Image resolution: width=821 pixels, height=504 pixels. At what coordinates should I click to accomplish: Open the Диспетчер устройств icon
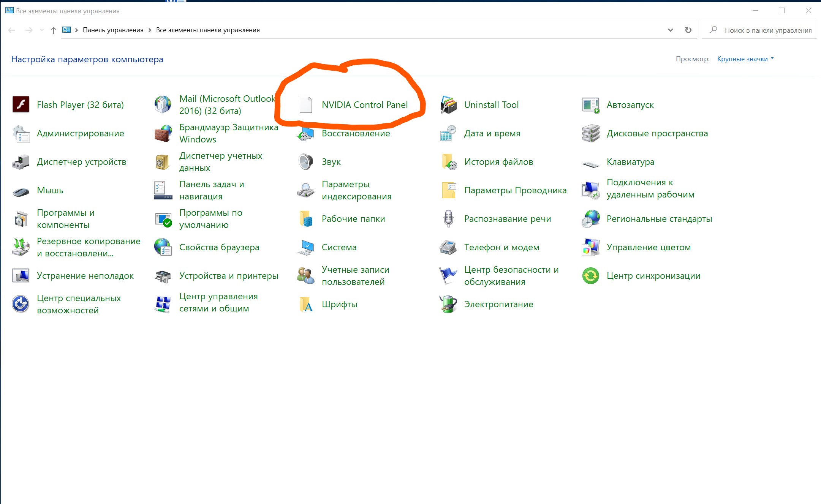21,162
